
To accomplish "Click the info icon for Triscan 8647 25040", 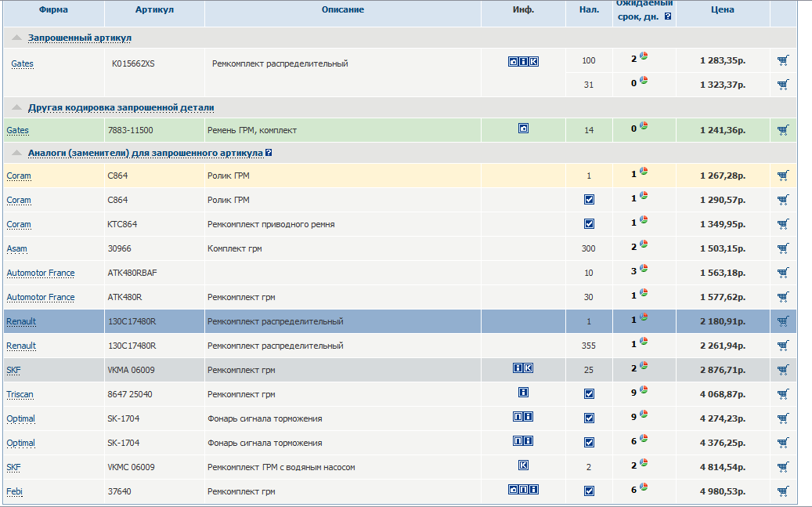I will [523, 393].
